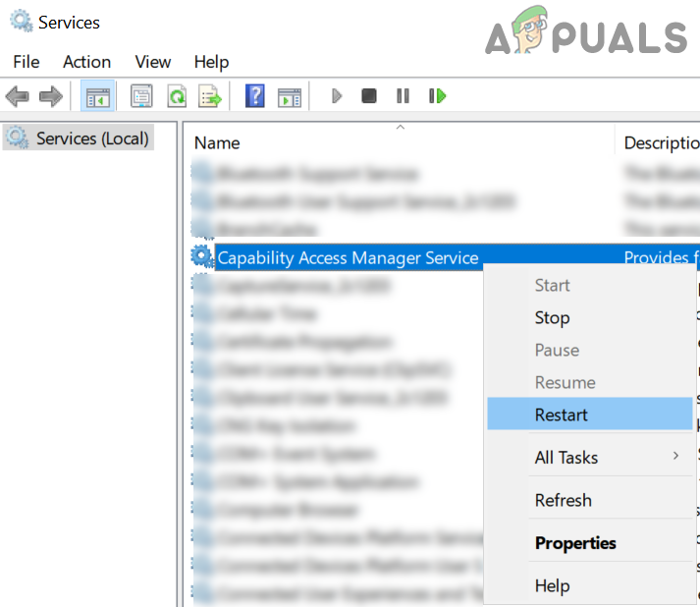
Task: Click the Forward arrow toolbar icon
Action: tap(50, 96)
